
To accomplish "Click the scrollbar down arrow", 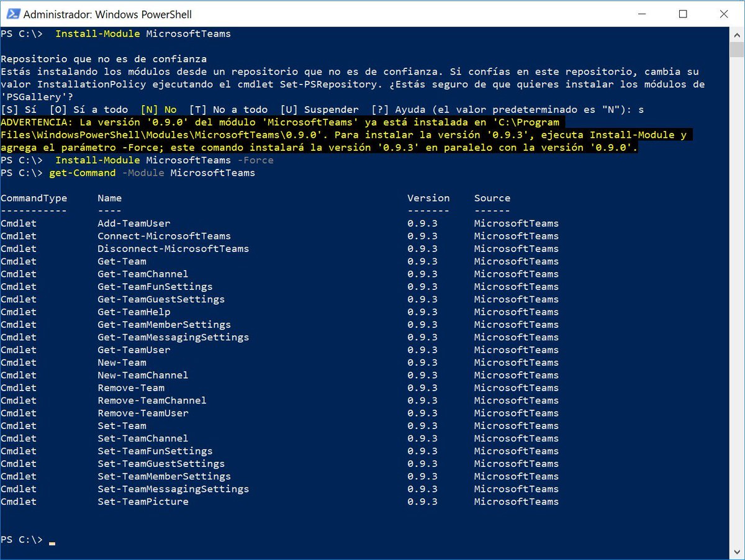I will (x=736, y=551).
